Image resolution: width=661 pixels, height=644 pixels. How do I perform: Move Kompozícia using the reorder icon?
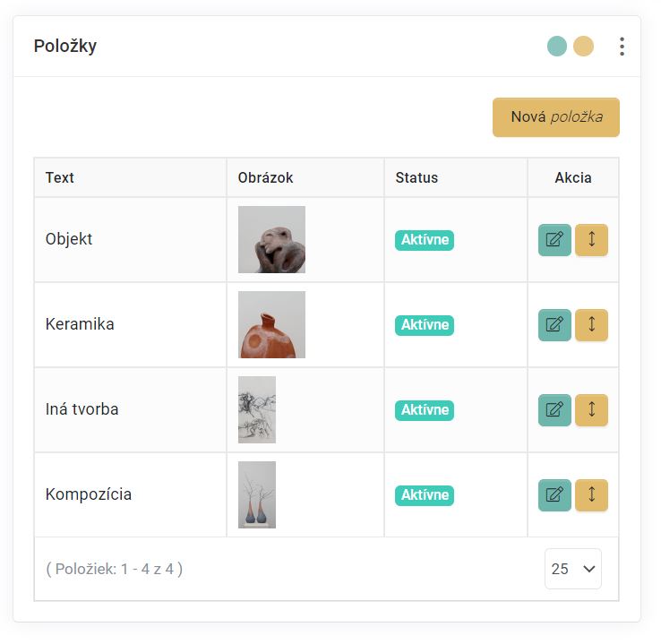[x=591, y=495]
